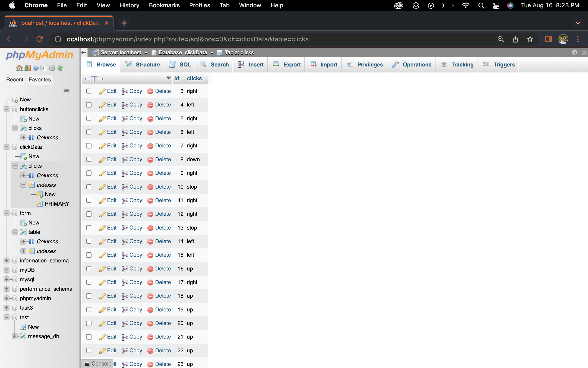Open the Tracking tab
Screen dimensions: 588x368
457,65
